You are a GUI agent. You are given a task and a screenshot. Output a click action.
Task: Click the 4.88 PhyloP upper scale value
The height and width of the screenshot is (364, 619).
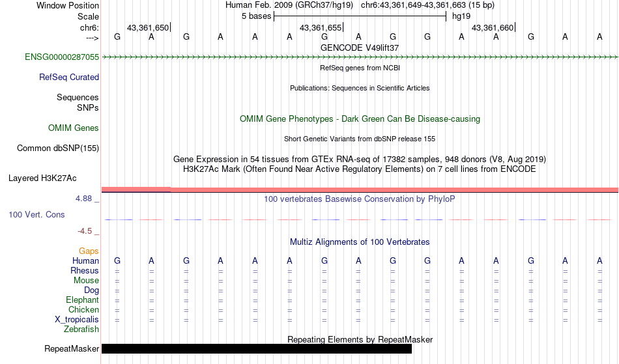(83, 199)
